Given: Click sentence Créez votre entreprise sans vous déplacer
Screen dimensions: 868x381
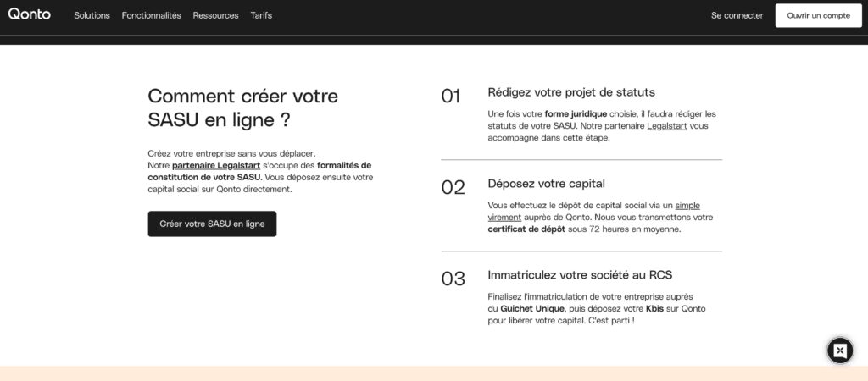Looking at the screenshot, I should click(231, 153).
